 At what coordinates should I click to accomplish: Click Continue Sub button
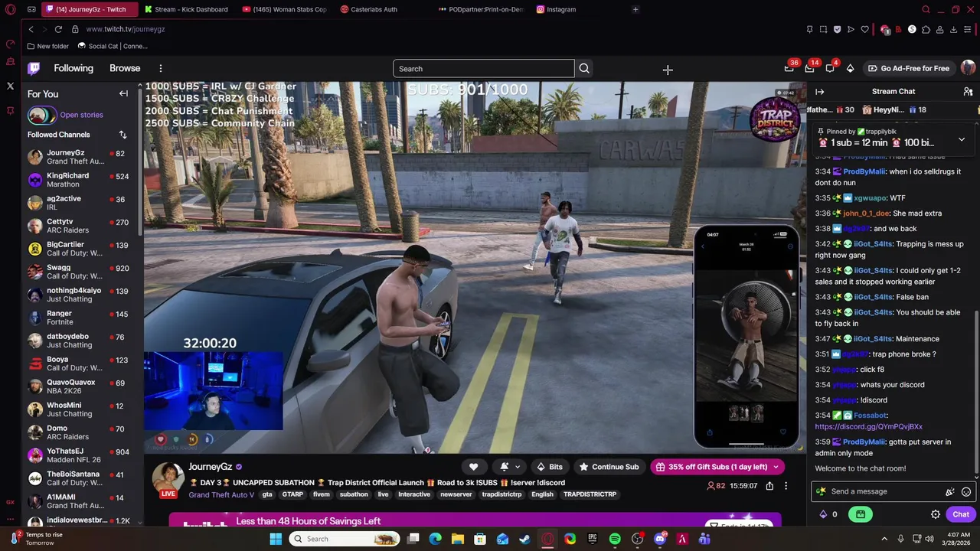[x=609, y=467]
